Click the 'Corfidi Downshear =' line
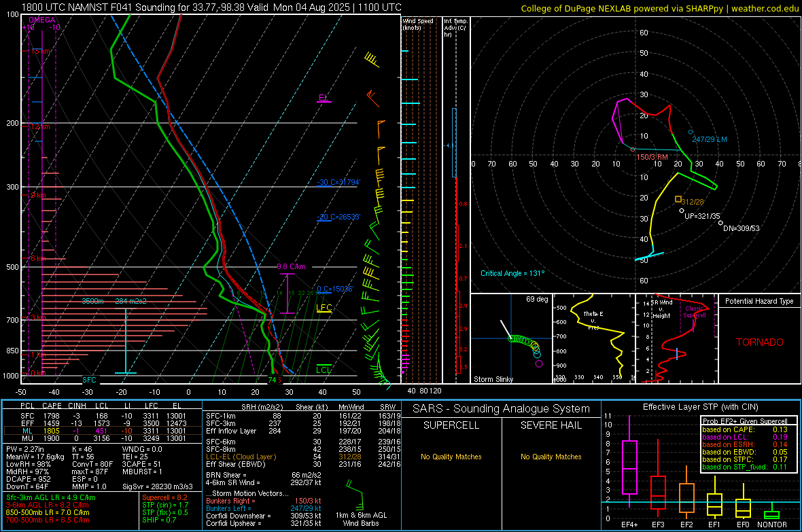This screenshot has width=802, height=532. [x=264, y=516]
